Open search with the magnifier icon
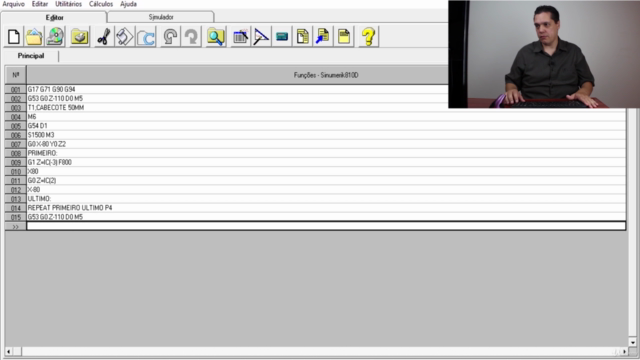The width and height of the screenshot is (640, 360). tap(216, 37)
